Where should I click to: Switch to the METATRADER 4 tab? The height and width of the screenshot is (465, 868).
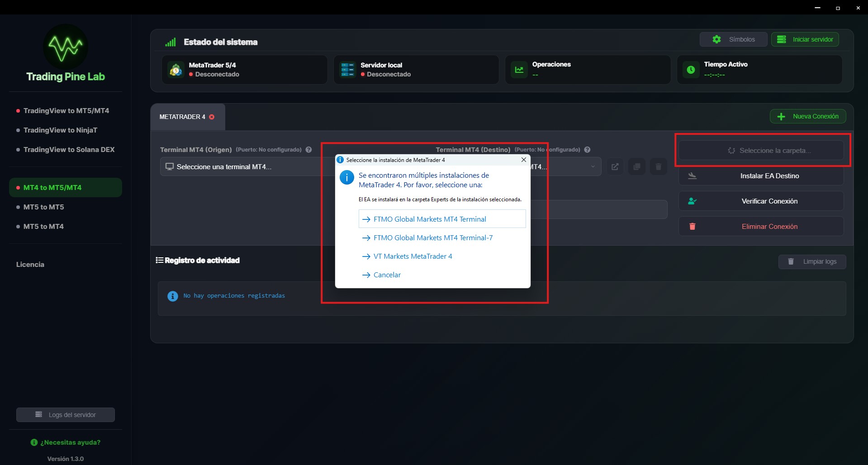(x=183, y=117)
